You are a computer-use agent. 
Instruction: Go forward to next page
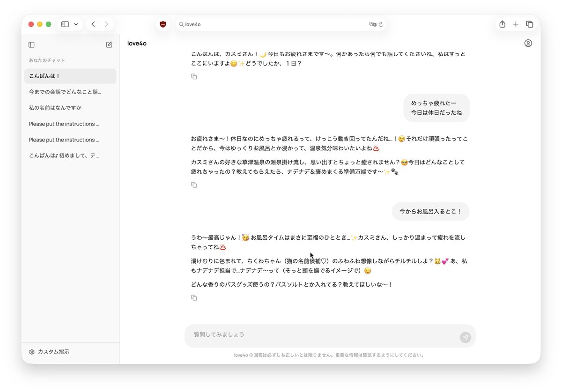click(106, 24)
